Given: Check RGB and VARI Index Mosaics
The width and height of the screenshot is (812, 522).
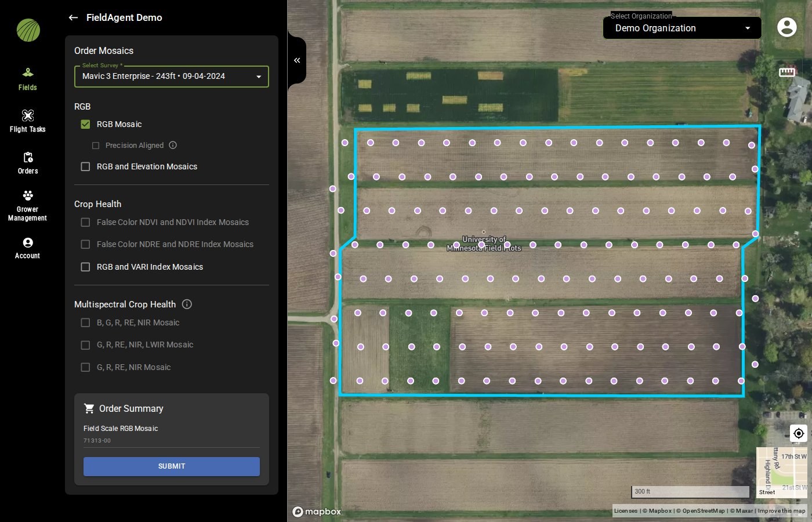Looking at the screenshot, I should point(85,267).
